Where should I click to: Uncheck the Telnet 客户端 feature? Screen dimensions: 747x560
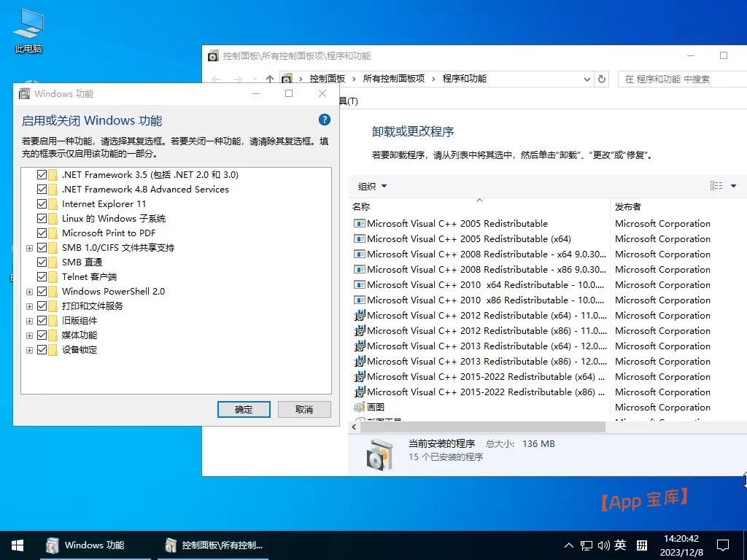[x=42, y=276]
